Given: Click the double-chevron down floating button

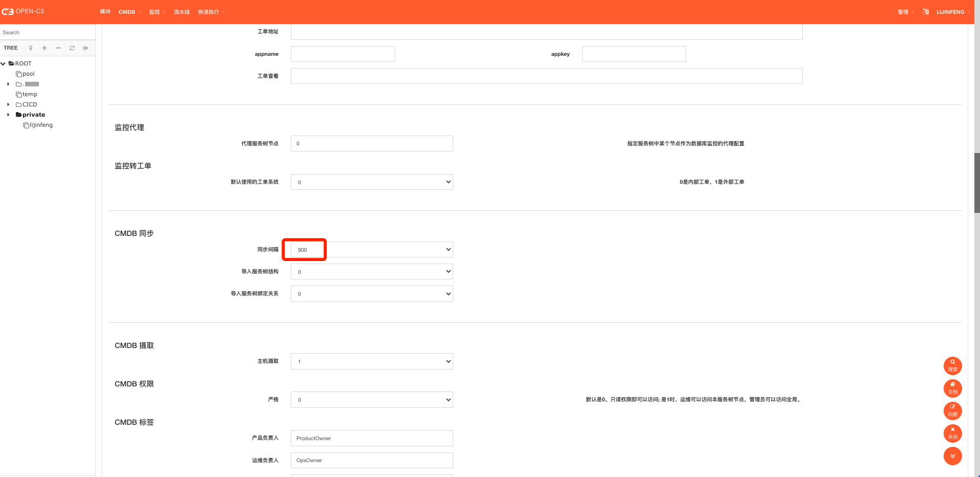Looking at the screenshot, I should tap(952, 456).
